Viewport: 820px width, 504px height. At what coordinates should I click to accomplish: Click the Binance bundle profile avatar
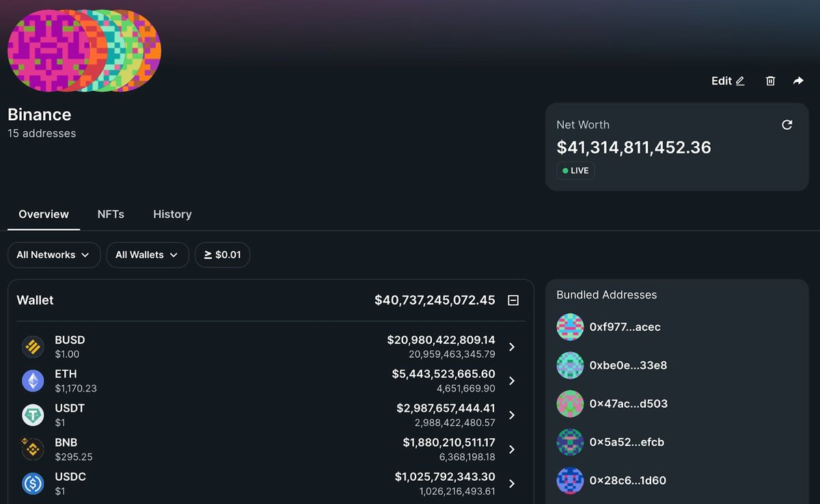tap(84, 51)
